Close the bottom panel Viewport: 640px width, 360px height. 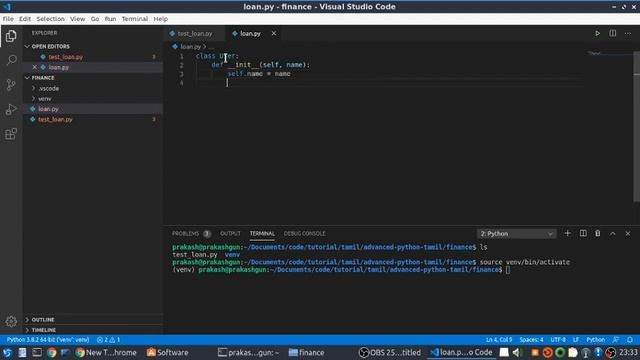628,233
